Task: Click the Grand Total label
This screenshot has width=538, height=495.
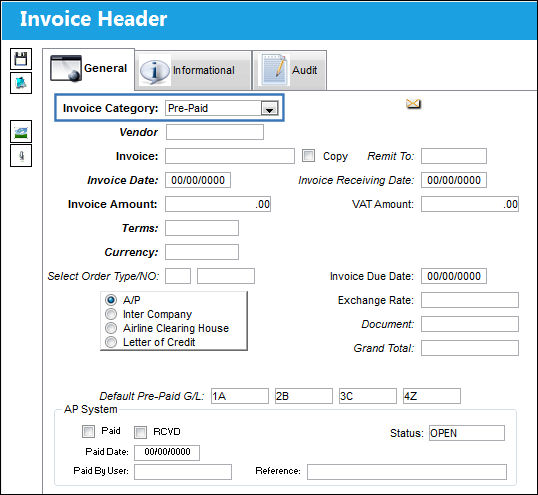Action: [x=384, y=348]
